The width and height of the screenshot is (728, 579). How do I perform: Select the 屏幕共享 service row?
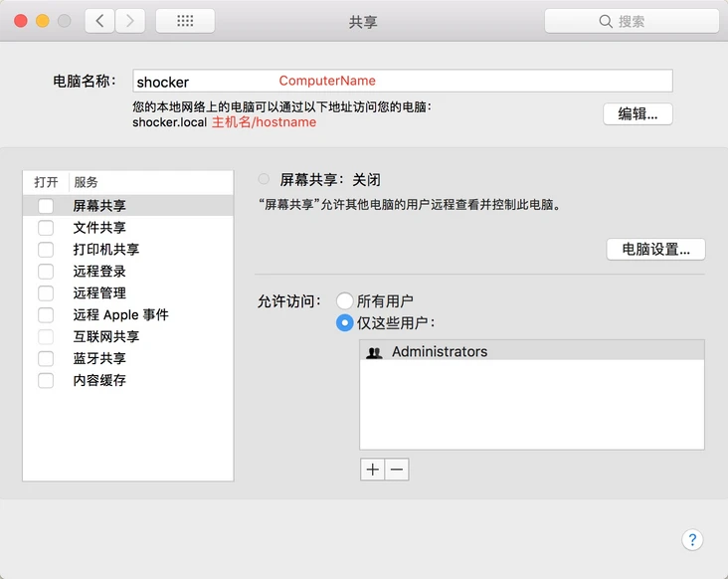128,206
